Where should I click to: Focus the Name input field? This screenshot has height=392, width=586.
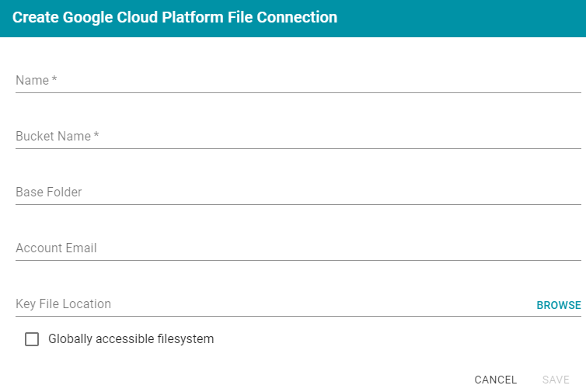pyautogui.click(x=298, y=80)
